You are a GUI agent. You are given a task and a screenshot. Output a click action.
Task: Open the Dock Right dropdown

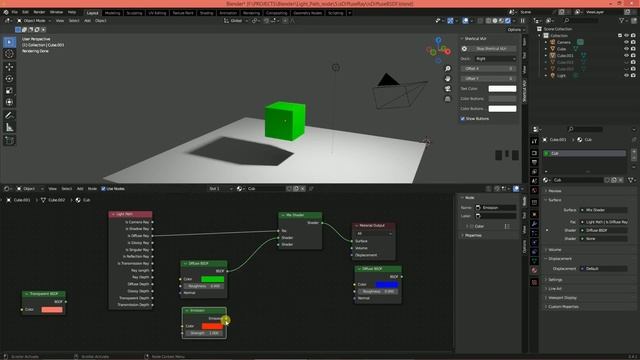[496, 59]
